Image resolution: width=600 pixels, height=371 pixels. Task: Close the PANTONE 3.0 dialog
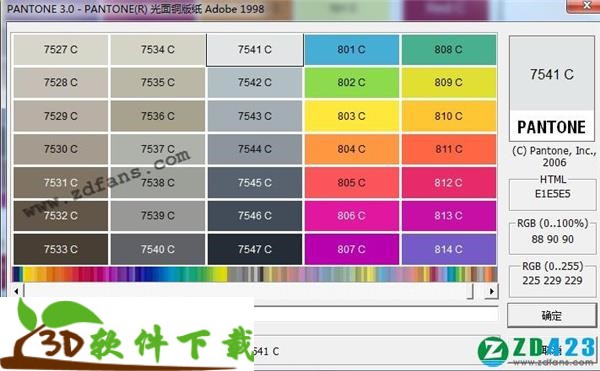click(x=586, y=5)
